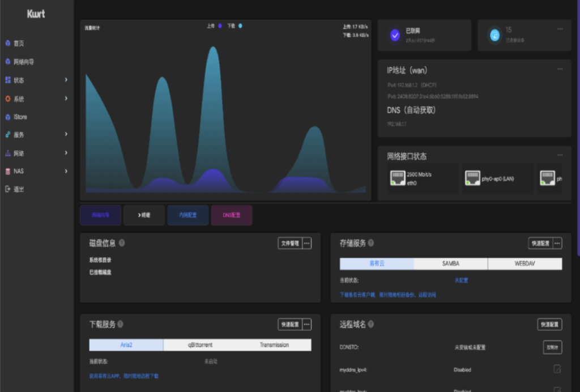Click the 已联网 status check icon
Image resolution: width=580 pixels, height=392 pixels.
395,35
